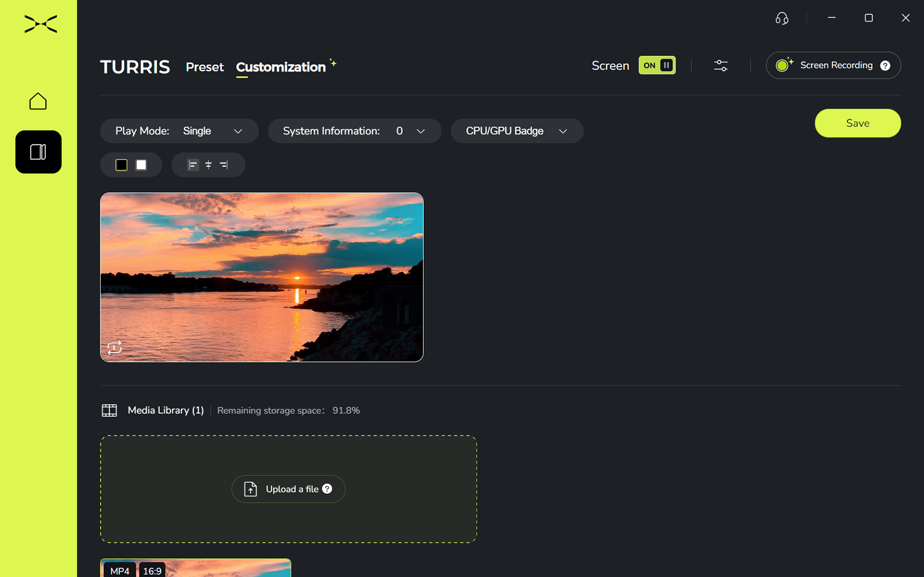
Task: Choose the white color swatch
Action: coord(141,165)
